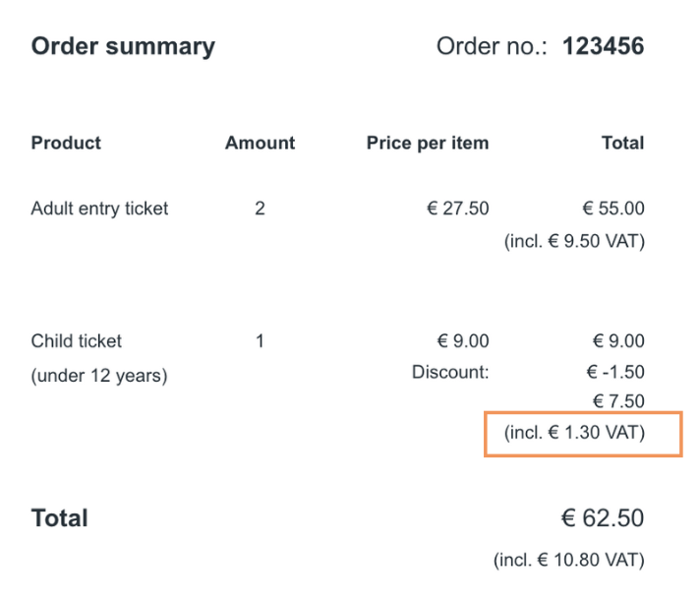
Task: Click the under 12 years text
Action: (x=99, y=375)
